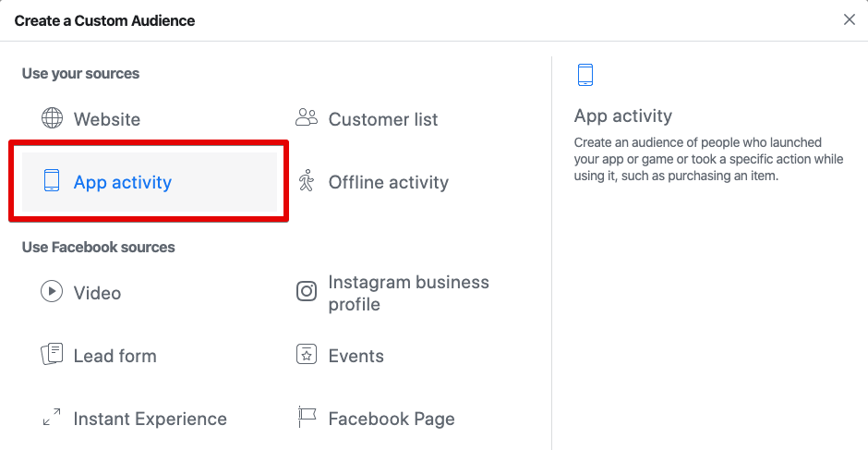
Task: Click the Facebook Page flag icon
Action: [307, 418]
